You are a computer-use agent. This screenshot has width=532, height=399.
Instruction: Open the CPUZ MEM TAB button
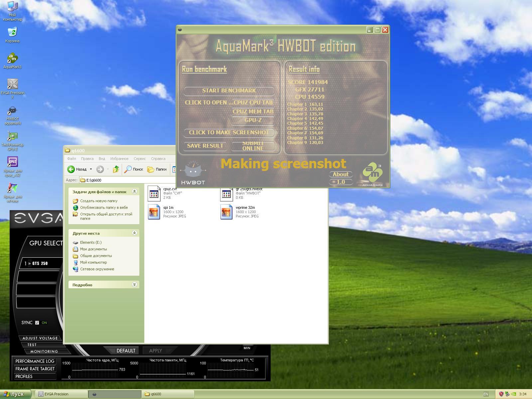[253, 112]
